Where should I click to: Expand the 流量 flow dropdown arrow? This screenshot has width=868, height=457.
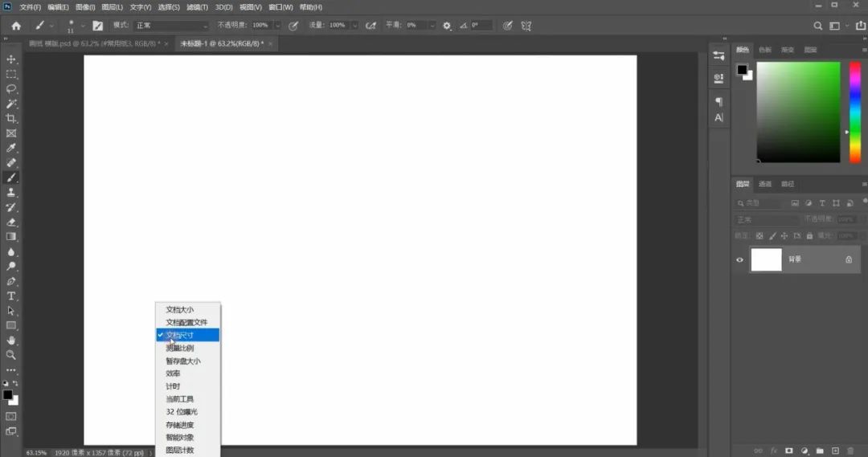coord(354,26)
